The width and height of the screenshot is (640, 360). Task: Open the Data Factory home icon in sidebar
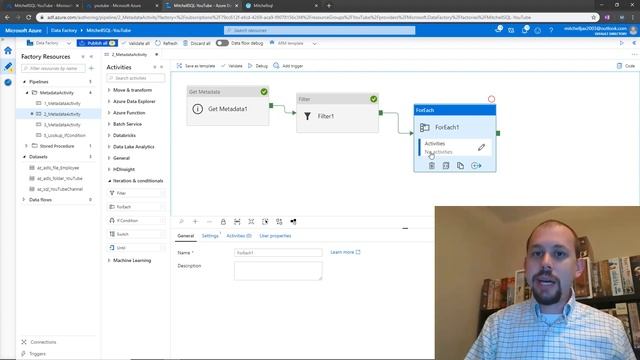coord(8,51)
